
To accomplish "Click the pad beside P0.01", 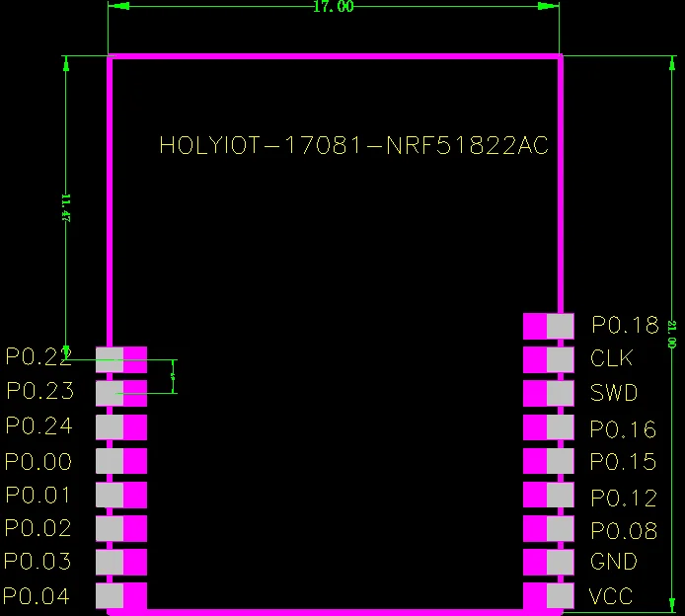I will [121, 495].
